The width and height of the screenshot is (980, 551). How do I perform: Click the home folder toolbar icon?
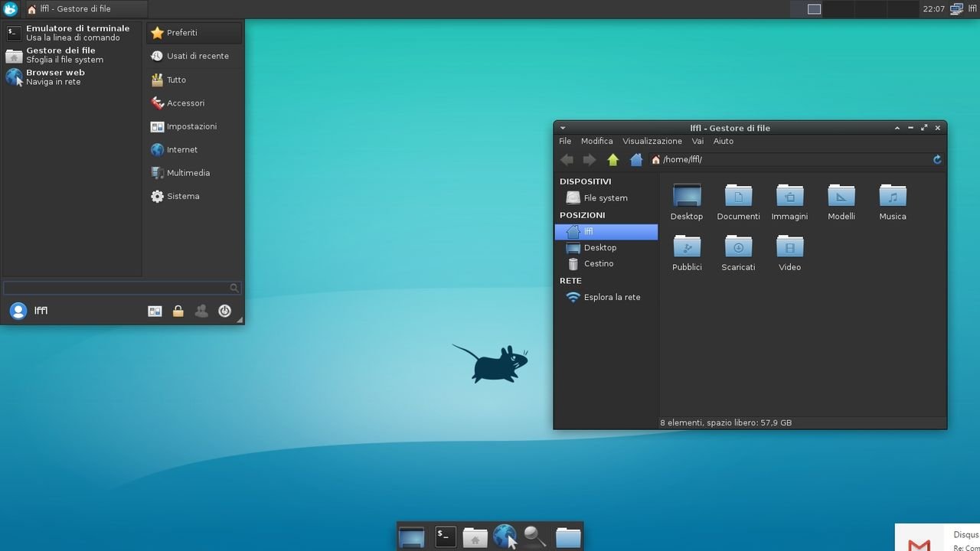pyautogui.click(x=635, y=160)
